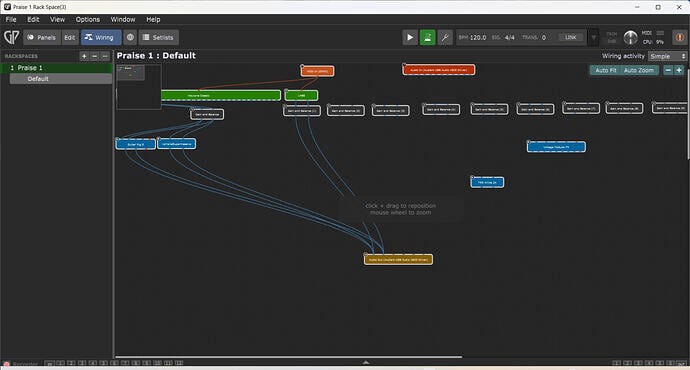Click the second minus button in Rackspaces header
The height and width of the screenshot is (370, 690).
105,56
